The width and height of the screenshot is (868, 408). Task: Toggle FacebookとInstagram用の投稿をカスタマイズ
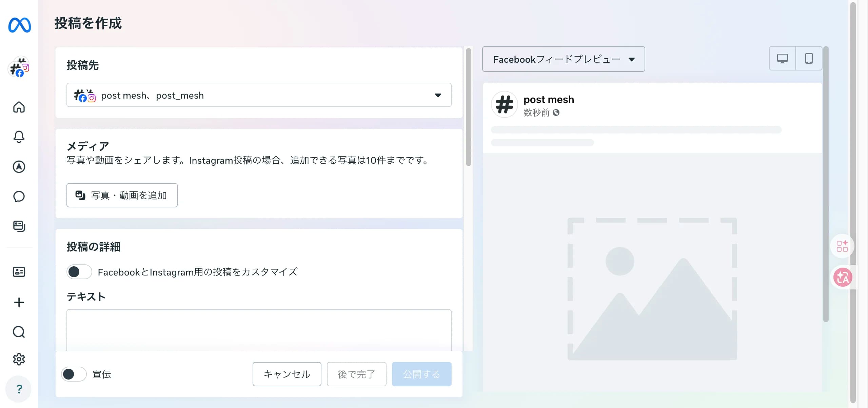pos(79,272)
